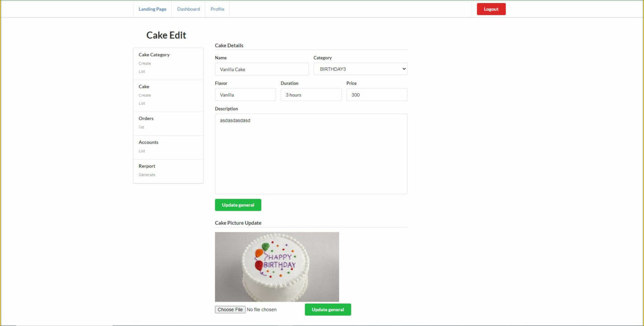This screenshot has width=644, height=326.
Task: Open Generate under Rerport
Action: (147, 174)
